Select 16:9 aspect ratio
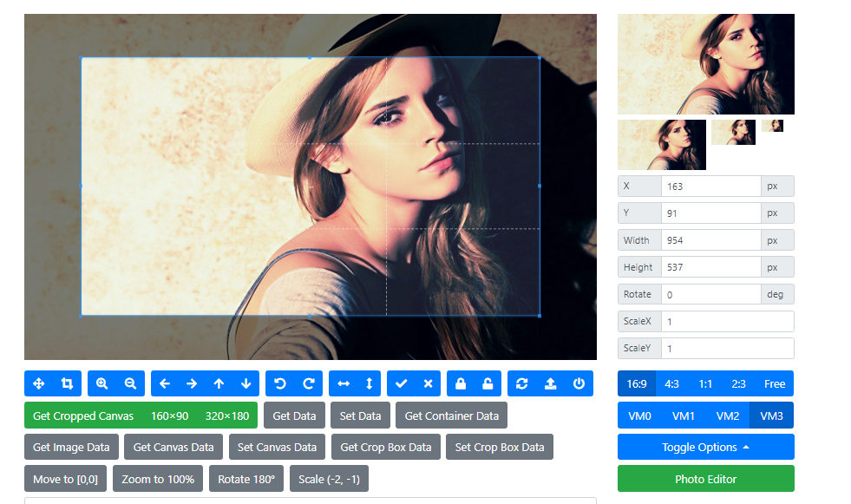The height and width of the screenshot is (504, 851). tap(637, 383)
